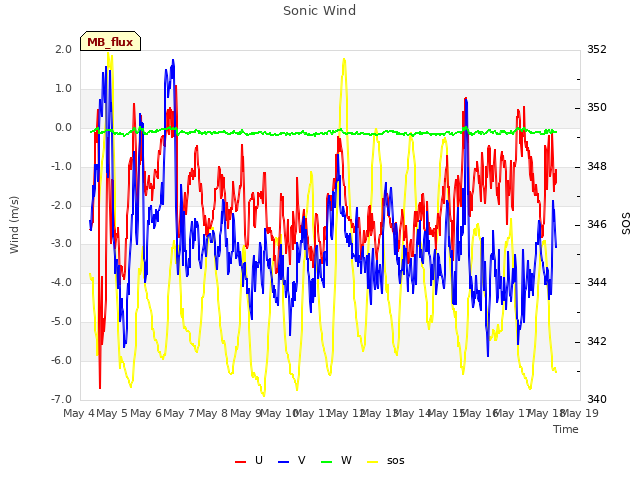This screenshot has width=640, height=480.
Task: Click the Sonic Wind chart title
Action: tap(319, 10)
